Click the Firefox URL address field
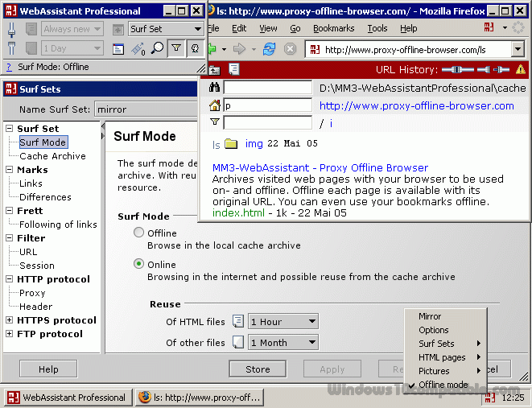Image resolution: width=532 pixels, height=408 pixels. 409,50
